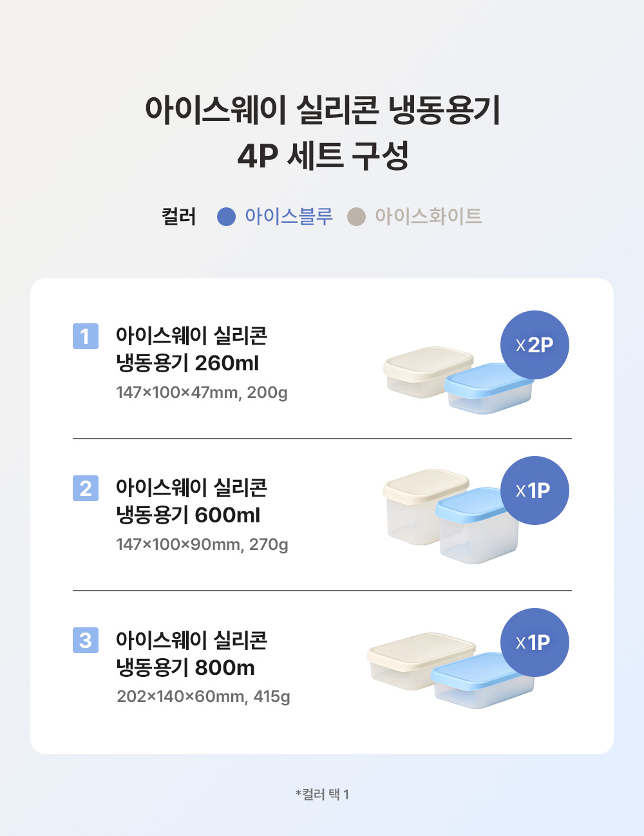Click the x1P badge beside 600ml container

tap(535, 491)
